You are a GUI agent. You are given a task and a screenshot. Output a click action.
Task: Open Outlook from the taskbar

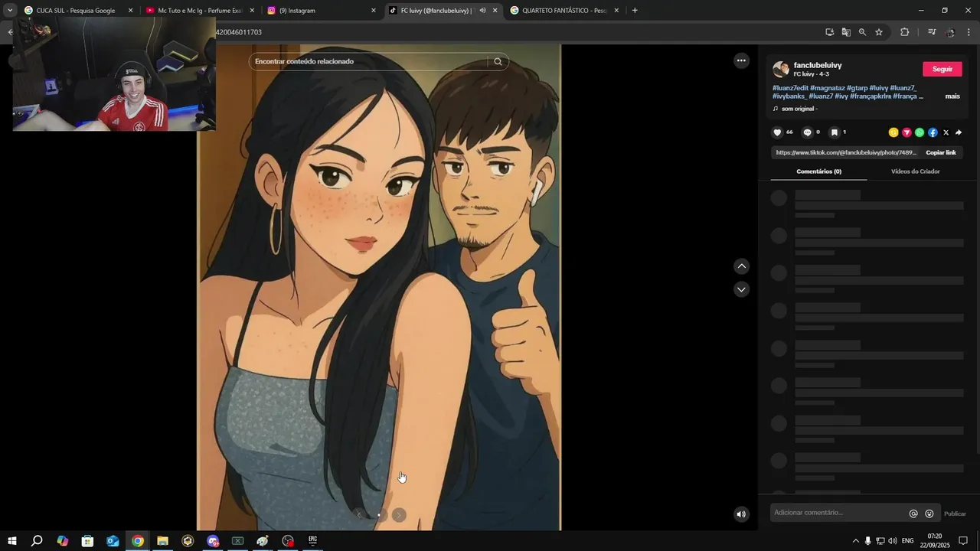click(x=113, y=541)
